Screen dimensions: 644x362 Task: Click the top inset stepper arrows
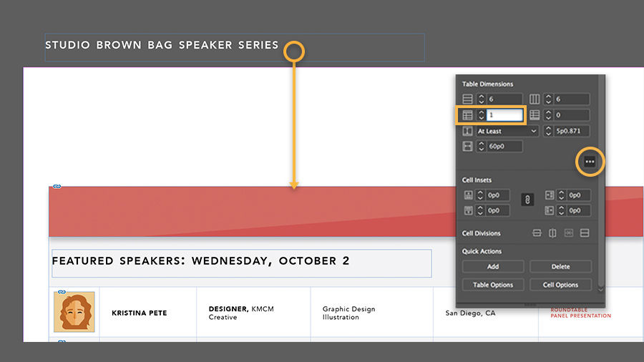[480, 195]
